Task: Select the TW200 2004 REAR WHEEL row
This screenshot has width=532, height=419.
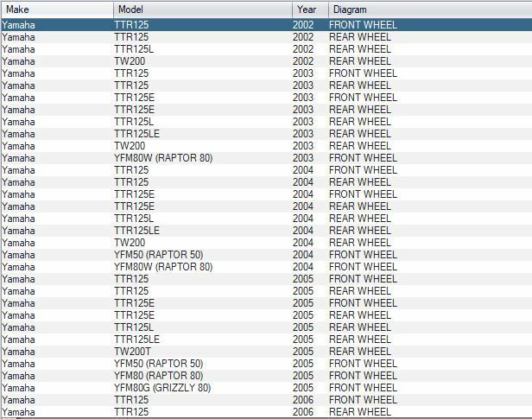Action: pos(267,243)
